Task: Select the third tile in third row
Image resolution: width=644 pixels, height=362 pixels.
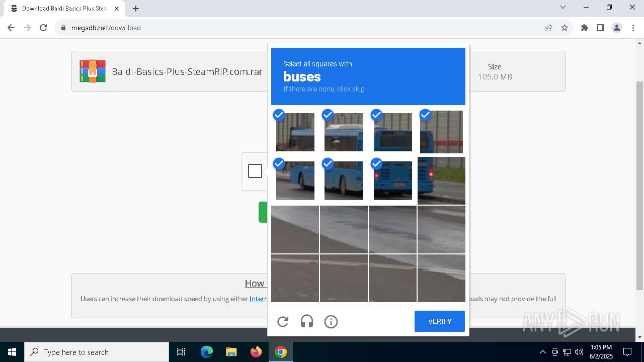Action: [392, 229]
